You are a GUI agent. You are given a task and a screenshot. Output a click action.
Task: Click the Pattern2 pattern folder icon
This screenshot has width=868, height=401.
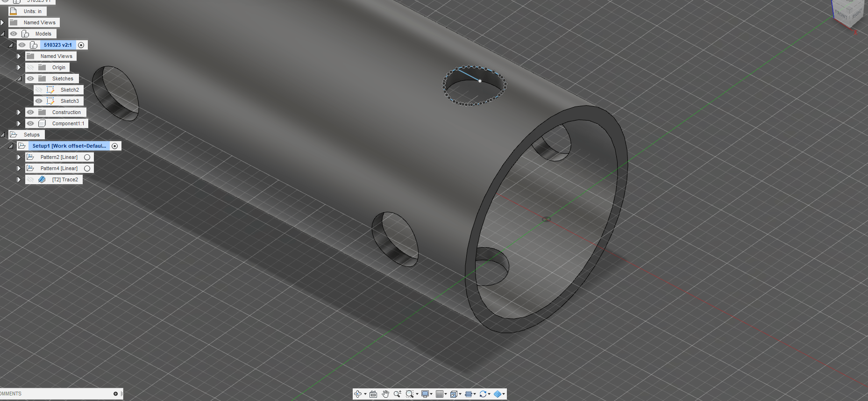(x=30, y=157)
